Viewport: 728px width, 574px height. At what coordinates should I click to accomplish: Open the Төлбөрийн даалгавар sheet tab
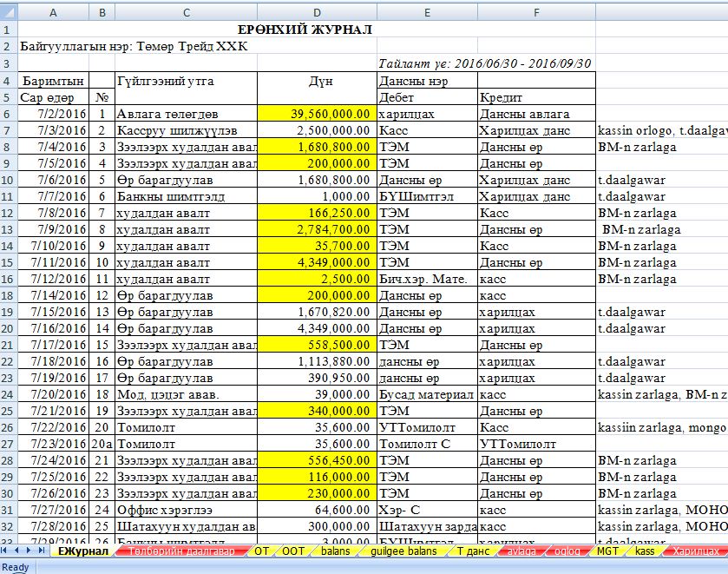point(181,551)
